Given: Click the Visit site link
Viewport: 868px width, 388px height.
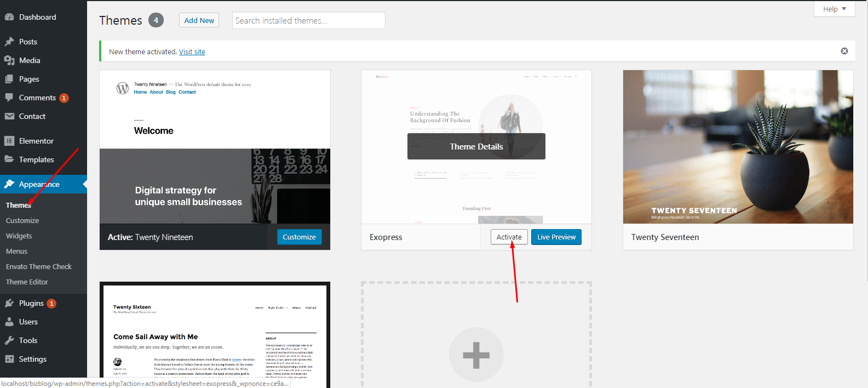Looking at the screenshot, I should coord(192,52).
